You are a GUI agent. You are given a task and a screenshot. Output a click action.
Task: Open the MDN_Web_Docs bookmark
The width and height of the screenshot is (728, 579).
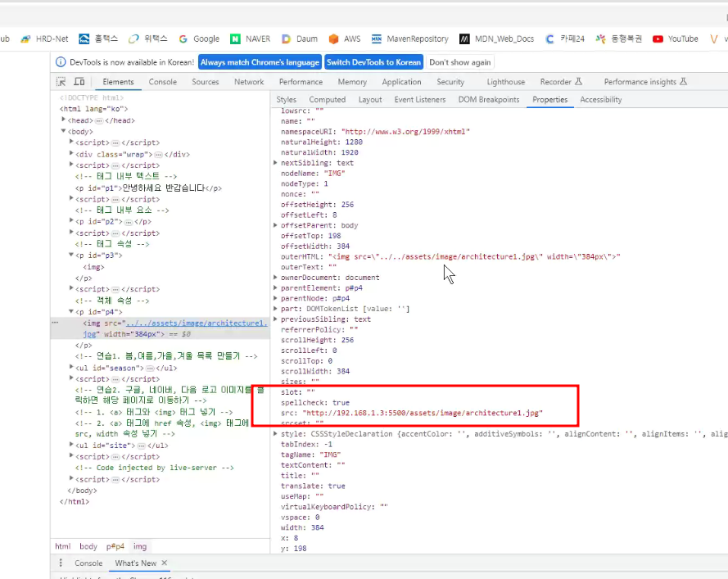(x=497, y=39)
